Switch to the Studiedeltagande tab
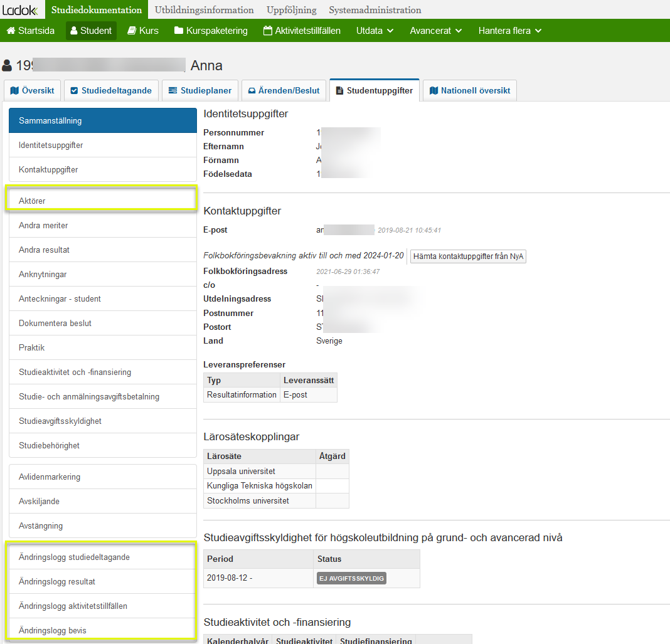The width and height of the screenshot is (670, 644). coord(111,90)
